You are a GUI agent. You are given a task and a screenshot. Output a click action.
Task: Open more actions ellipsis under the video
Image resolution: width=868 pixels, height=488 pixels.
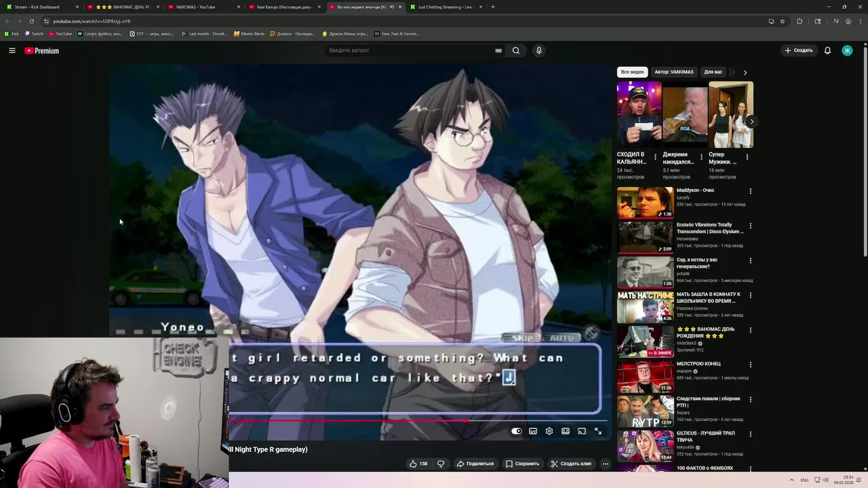tap(606, 464)
